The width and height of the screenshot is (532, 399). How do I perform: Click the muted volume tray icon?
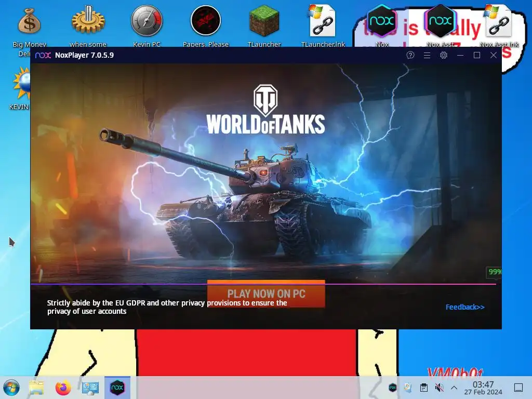point(439,388)
